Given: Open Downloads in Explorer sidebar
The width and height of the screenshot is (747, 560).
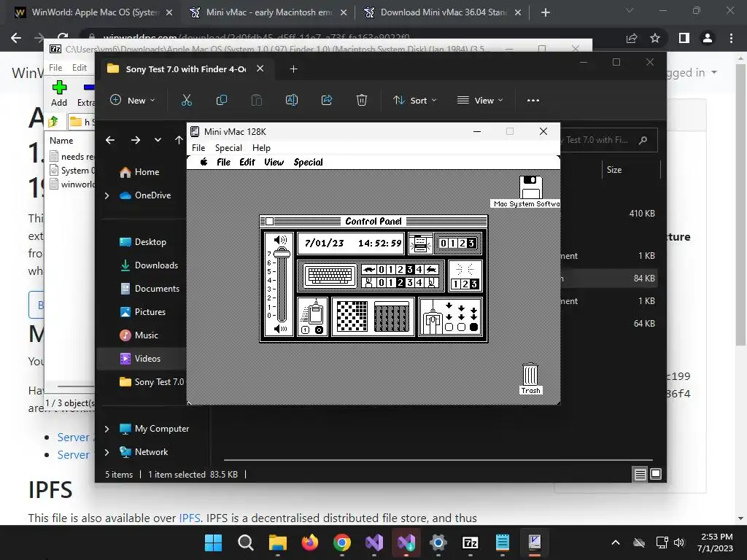Looking at the screenshot, I should [156, 265].
